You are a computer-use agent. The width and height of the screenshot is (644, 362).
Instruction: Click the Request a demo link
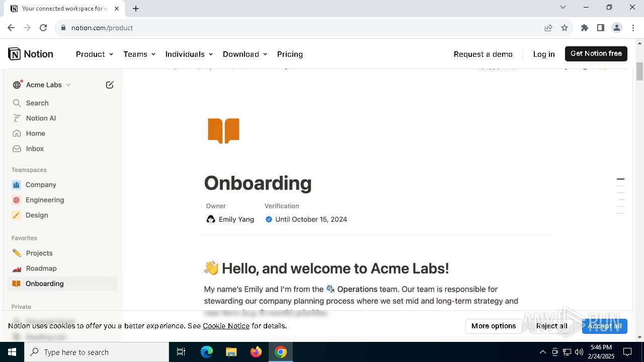tap(483, 54)
